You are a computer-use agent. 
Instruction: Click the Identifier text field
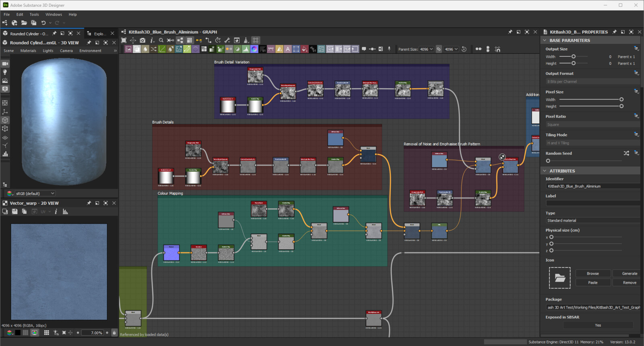pos(592,186)
